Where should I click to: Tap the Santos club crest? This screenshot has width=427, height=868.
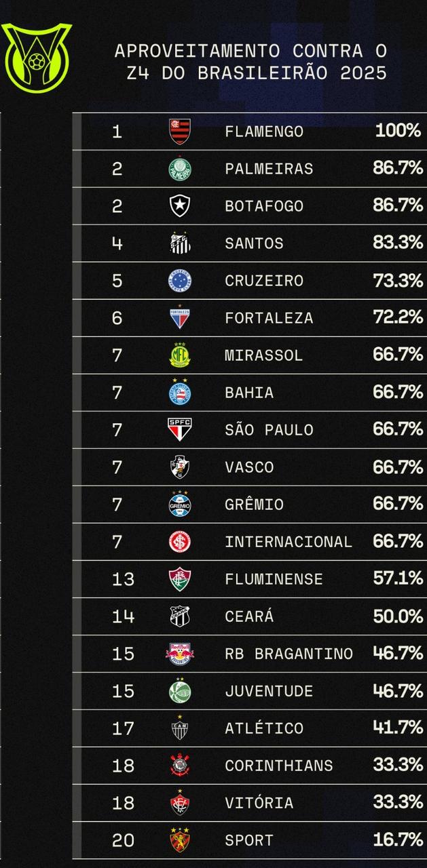180,243
